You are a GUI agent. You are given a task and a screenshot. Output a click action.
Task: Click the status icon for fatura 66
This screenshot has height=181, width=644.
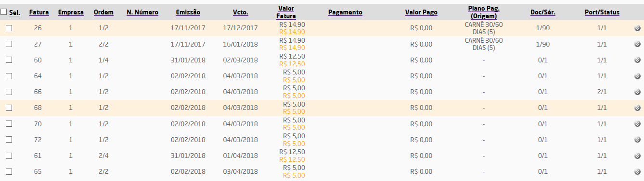[x=637, y=92]
